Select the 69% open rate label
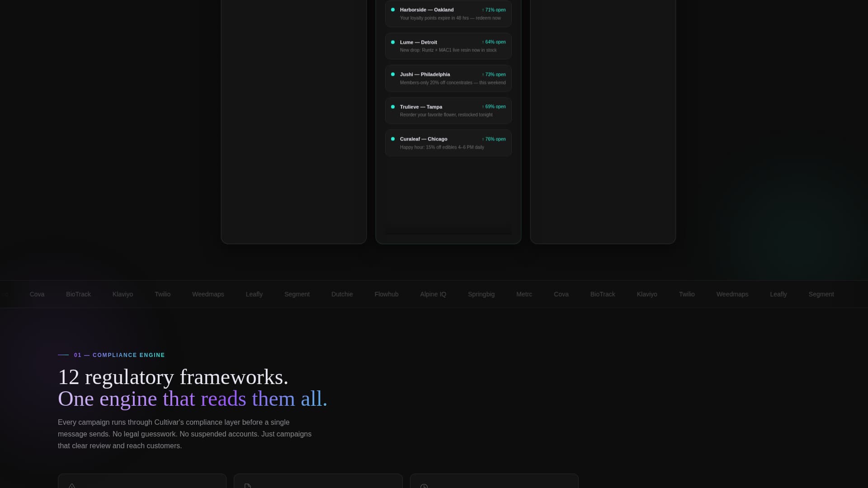 click(x=494, y=107)
